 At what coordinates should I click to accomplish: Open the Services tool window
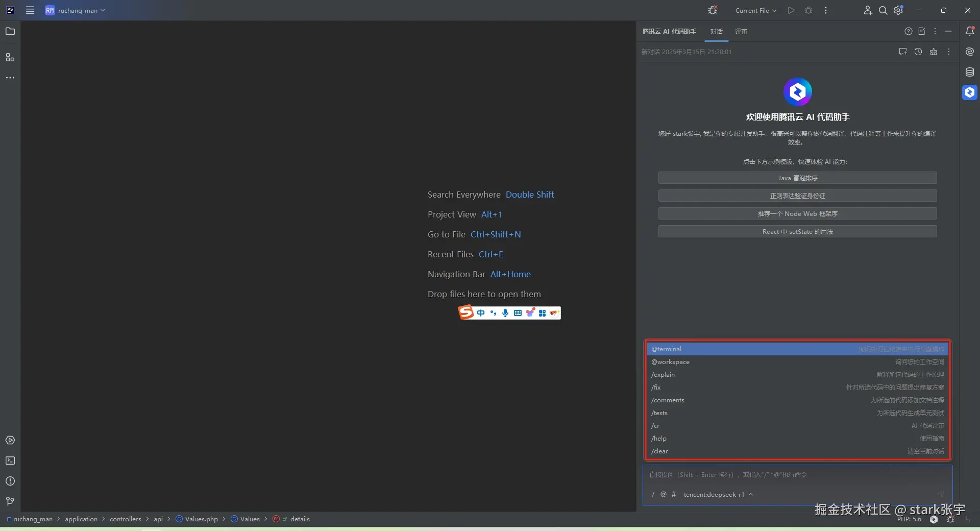[10, 440]
